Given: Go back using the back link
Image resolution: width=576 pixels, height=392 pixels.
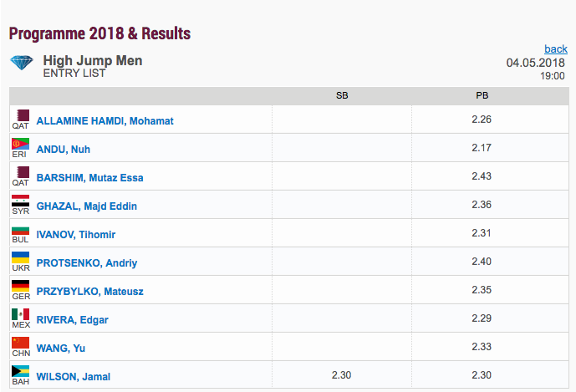Looking at the screenshot, I should (555, 49).
